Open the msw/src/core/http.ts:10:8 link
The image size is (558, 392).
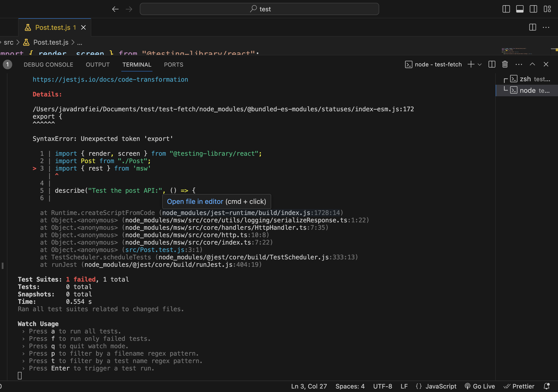[x=195, y=235]
